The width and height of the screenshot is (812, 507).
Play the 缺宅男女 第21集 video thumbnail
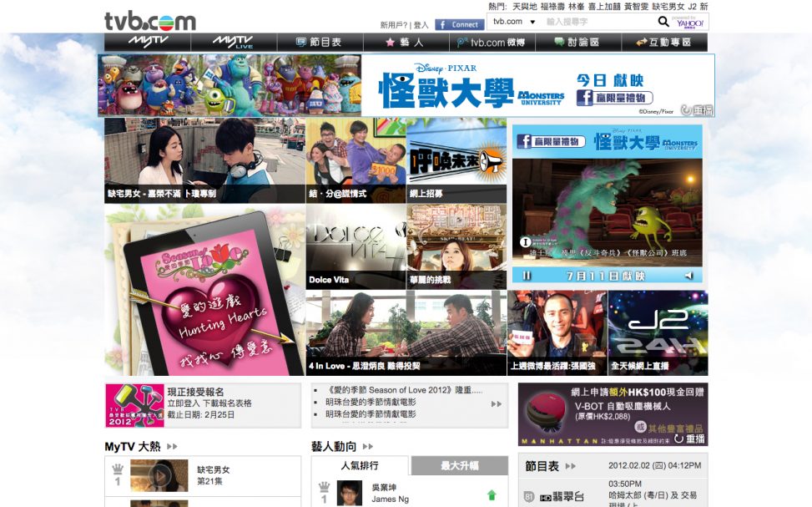[159, 475]
